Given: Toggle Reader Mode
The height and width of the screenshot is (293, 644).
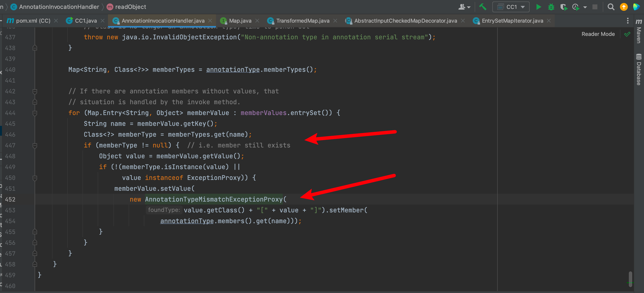Looking at the screenshot, I should [x=598, y=34].
